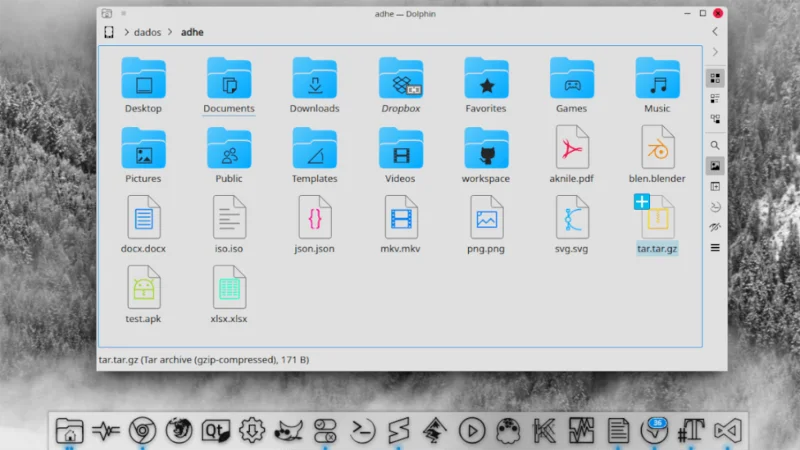Select the json.json file
This screenshot has width=800, height=450.
click(314, 225)
